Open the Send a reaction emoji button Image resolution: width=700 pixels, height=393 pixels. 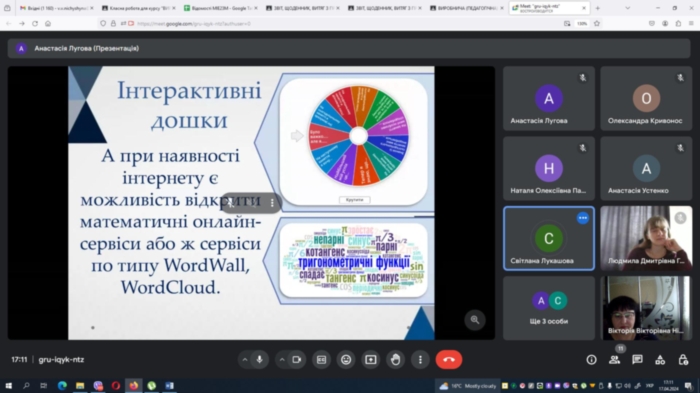346,360
